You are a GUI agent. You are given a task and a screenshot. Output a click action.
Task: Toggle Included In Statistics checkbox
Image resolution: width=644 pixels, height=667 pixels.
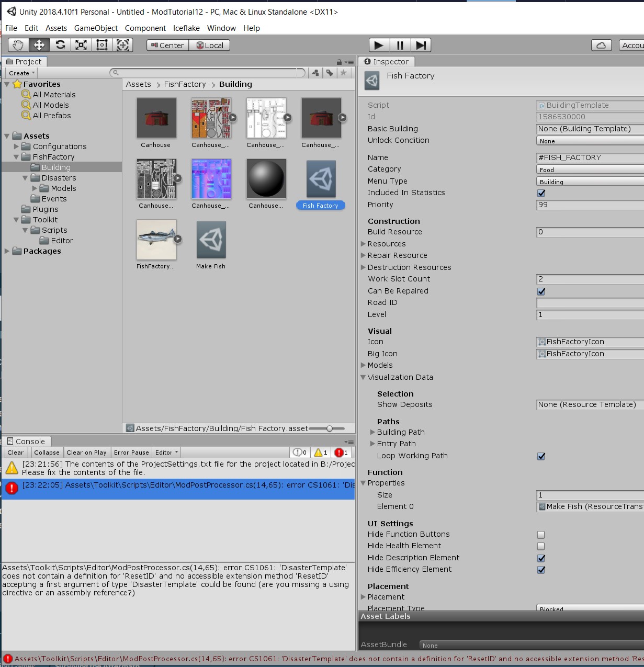[x=541, y=193]
